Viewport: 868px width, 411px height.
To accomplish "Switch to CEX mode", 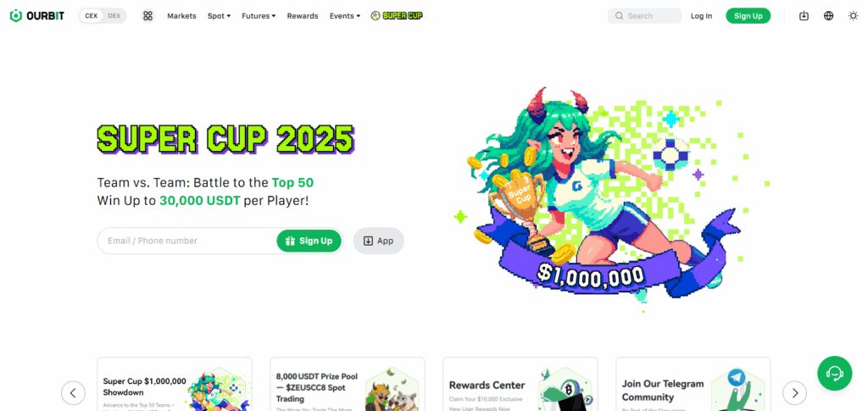I will [x=92, y=16].
